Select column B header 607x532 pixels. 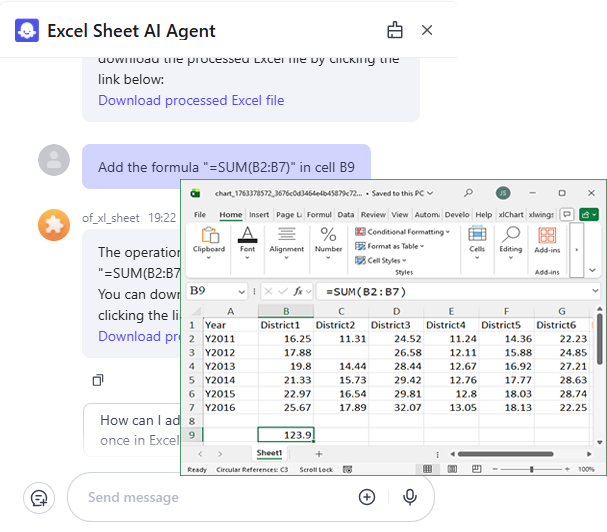pyautogui.click(x=286, y=311)
